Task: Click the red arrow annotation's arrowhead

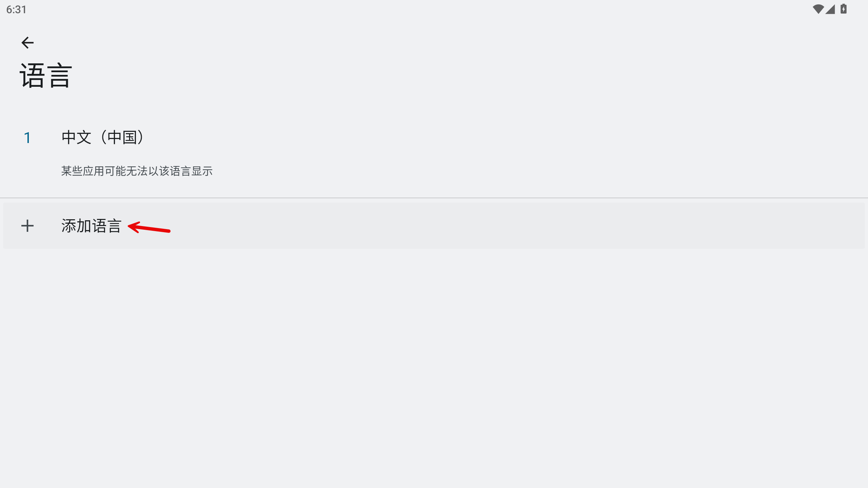Action: tap(134, 226)
